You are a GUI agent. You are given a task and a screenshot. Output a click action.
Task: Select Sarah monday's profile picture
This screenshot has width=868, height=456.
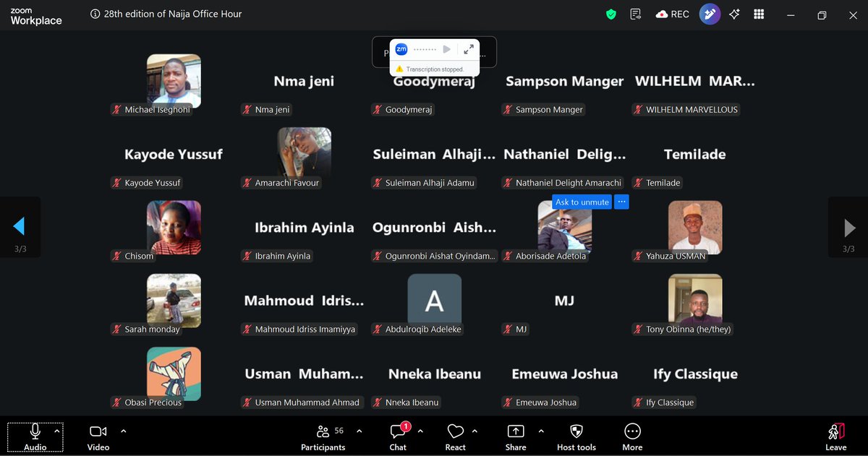pos(174,300)
